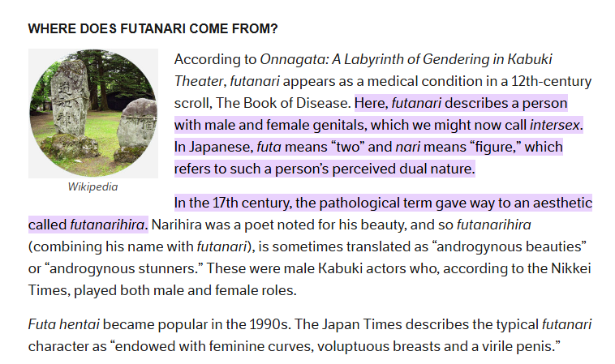Click the highlighted word "intersex"

(x=555, y=125)
